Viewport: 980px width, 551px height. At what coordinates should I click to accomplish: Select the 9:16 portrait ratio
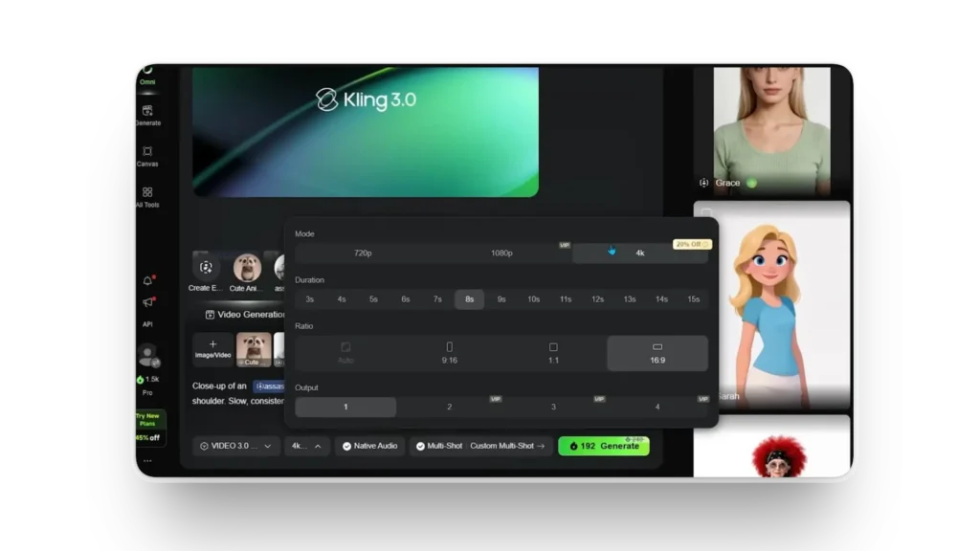tap(450, 353)
